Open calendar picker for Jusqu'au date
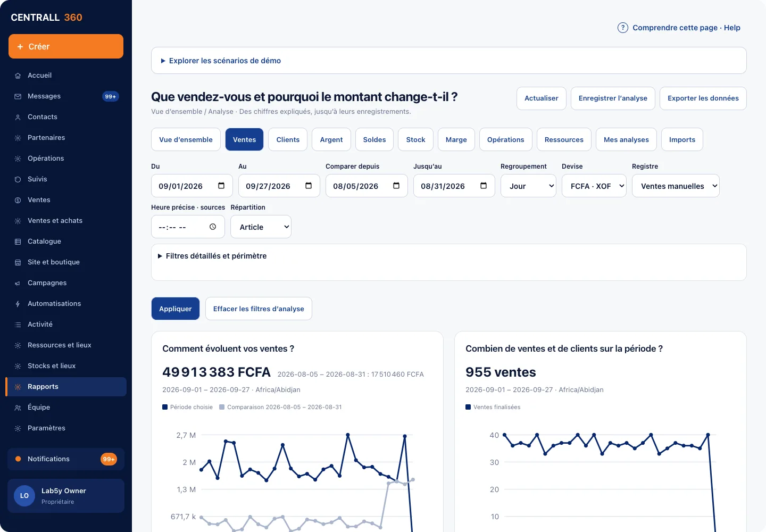 [484, 186]
